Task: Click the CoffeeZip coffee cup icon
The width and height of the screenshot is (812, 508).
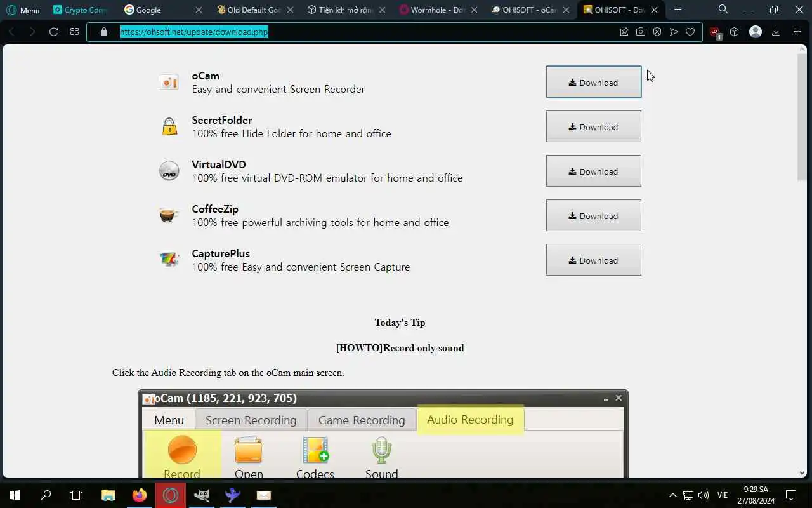Action: (169, 215)
